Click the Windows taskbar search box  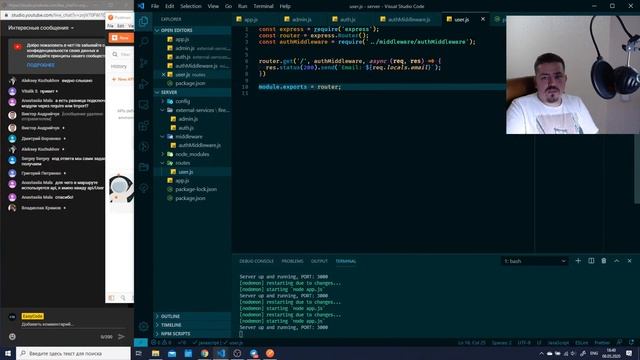click(x=73, y=353)
